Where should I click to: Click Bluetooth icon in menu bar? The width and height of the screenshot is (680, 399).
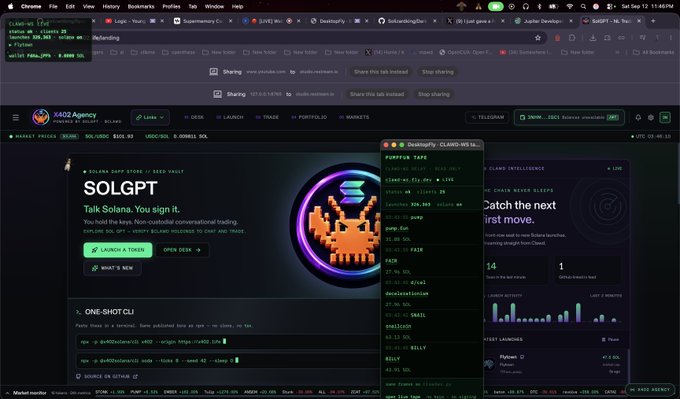point(539,7)
